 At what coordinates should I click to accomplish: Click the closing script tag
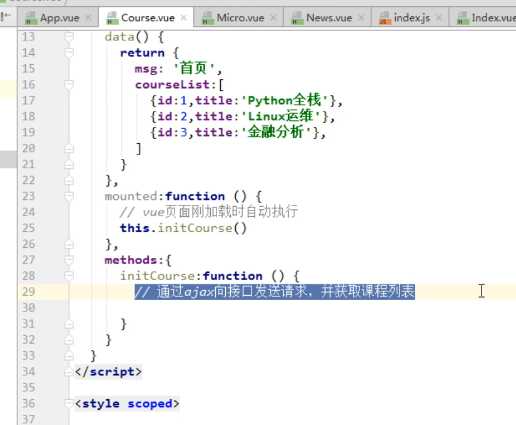coord(108,372)
